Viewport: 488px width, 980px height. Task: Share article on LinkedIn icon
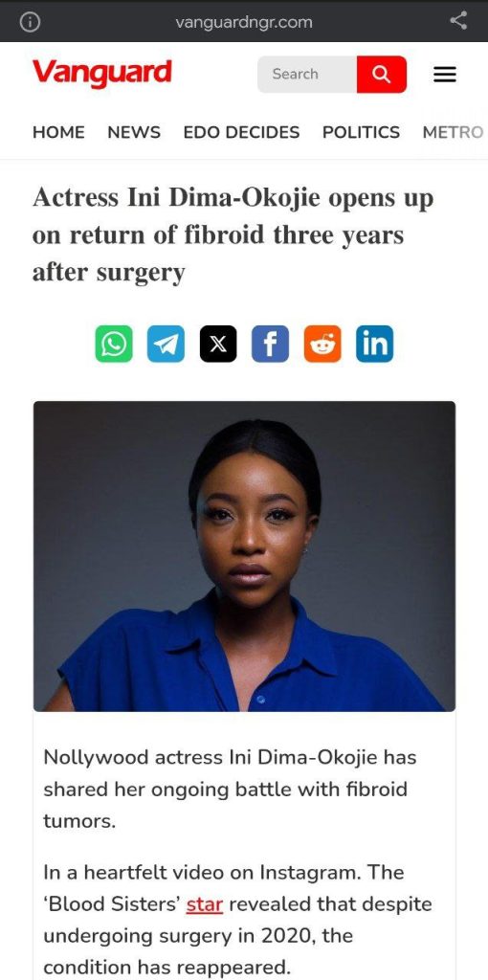(x=374, y=344)
